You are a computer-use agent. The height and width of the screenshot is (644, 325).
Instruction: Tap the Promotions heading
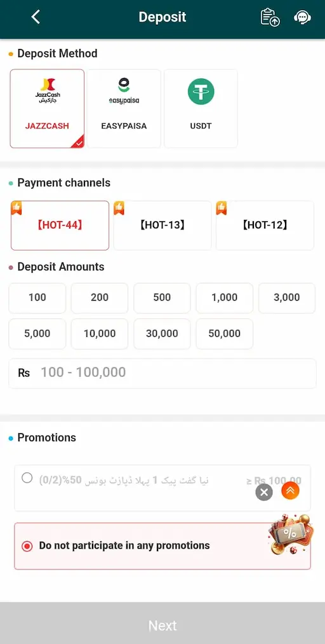pyautogui.click(x=47, y=438)
